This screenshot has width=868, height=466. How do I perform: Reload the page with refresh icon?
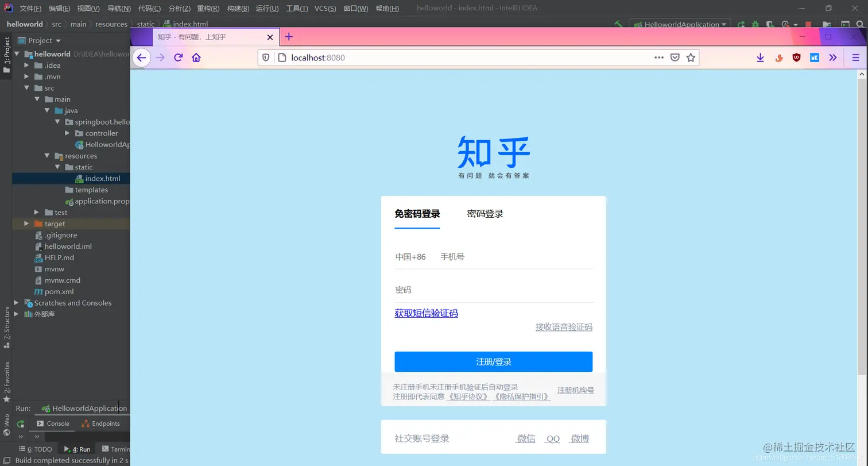(x=177, y=57)
